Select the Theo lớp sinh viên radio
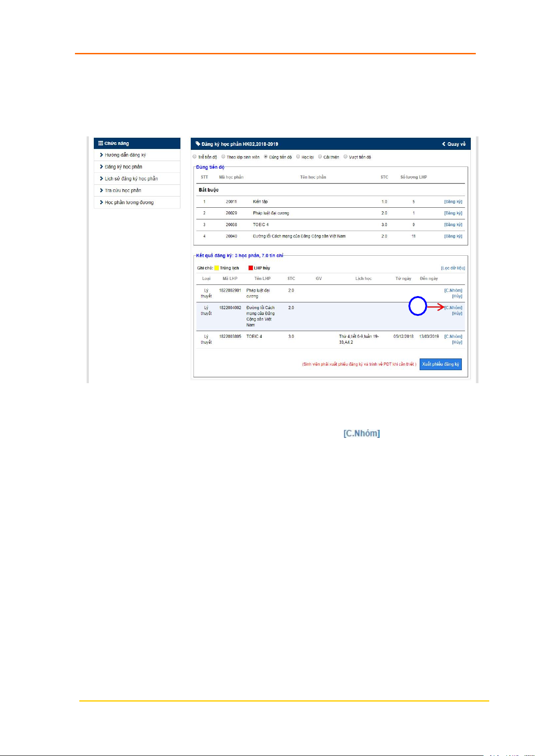This screenshot has height=756, width=535. coord(223,157)
